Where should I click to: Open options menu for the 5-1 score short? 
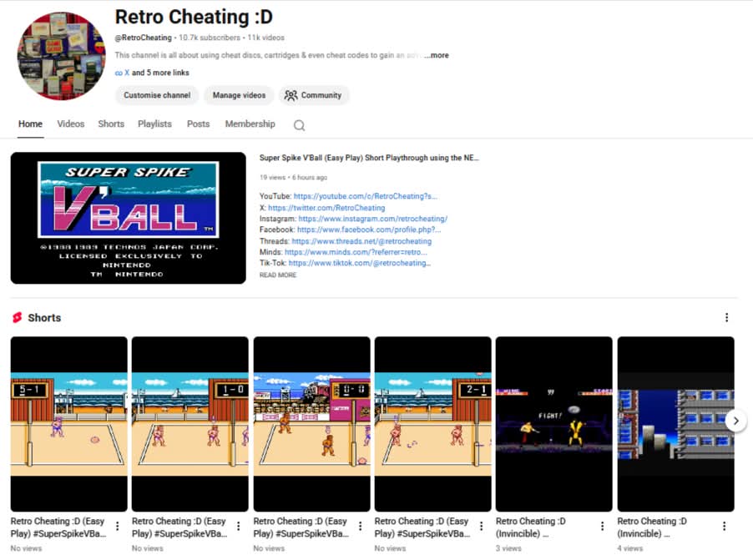[117, 526]
